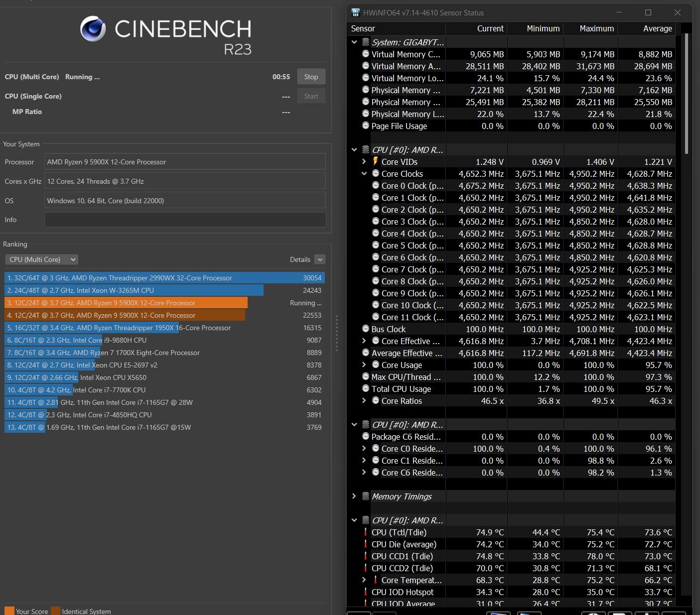The image size is (700, 615).
Task: Click the Memory Timings chip group icon
Action: point(366,496)
